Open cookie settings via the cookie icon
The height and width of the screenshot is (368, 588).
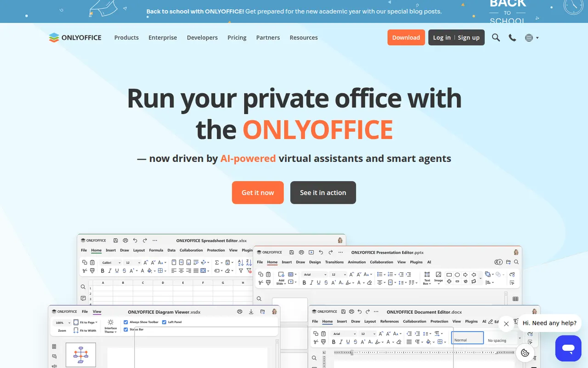525,353
